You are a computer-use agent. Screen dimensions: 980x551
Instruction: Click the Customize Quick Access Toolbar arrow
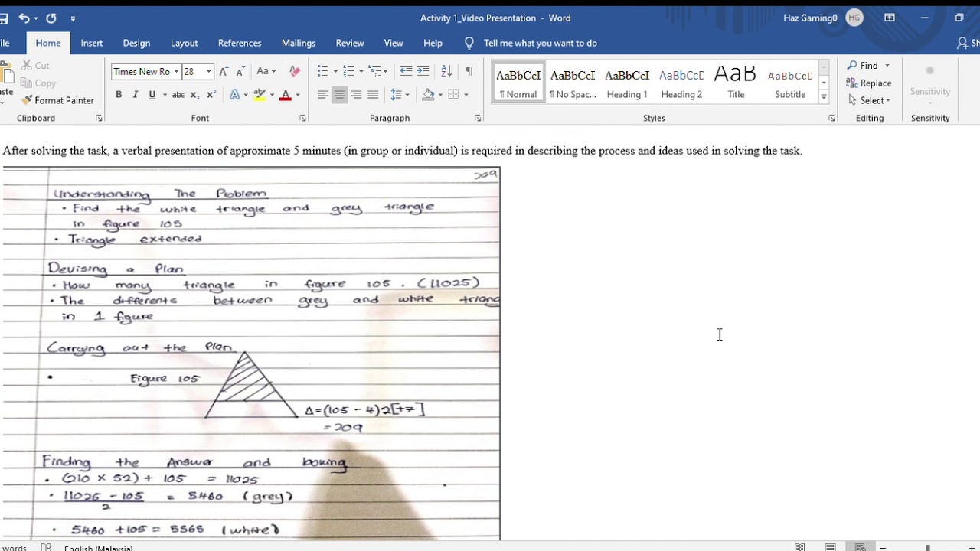click(73, 18)
